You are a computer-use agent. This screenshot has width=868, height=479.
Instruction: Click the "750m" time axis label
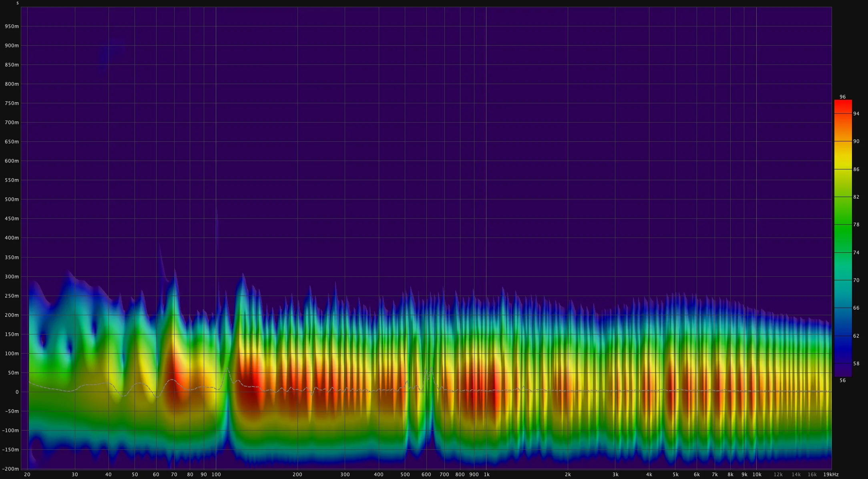(12, 103)
